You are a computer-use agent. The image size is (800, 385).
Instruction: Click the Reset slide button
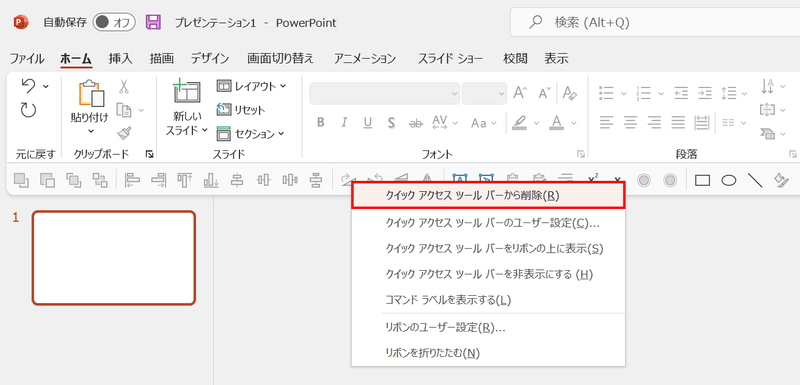point(241,110)
